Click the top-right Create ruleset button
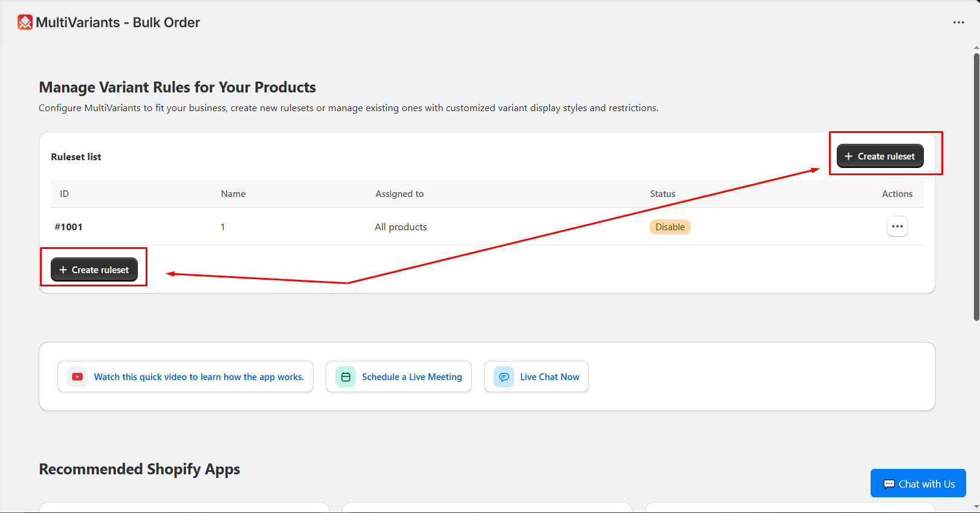The width and height of the screenshot is (980, 513). tap(880, 156)
